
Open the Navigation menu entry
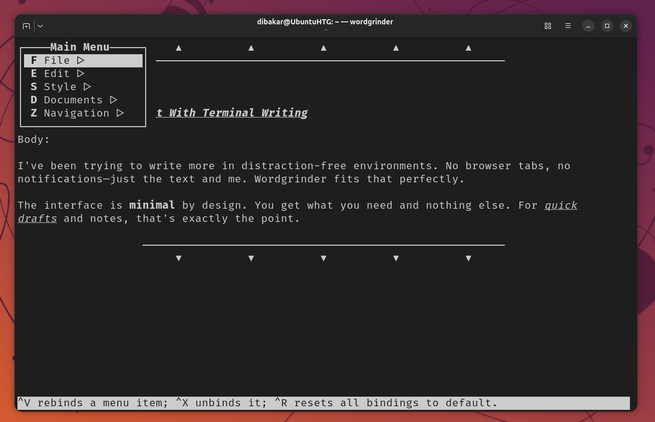point(83,113)
